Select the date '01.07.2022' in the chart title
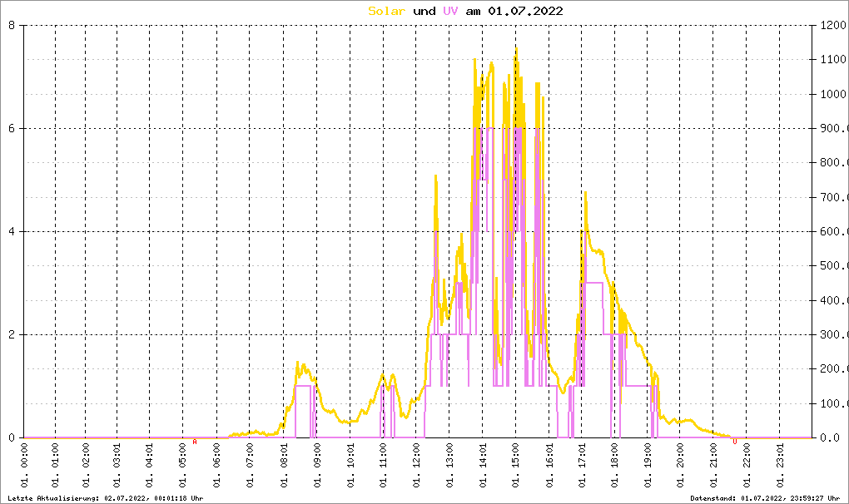The image size is (849, 504). (525, 11)
